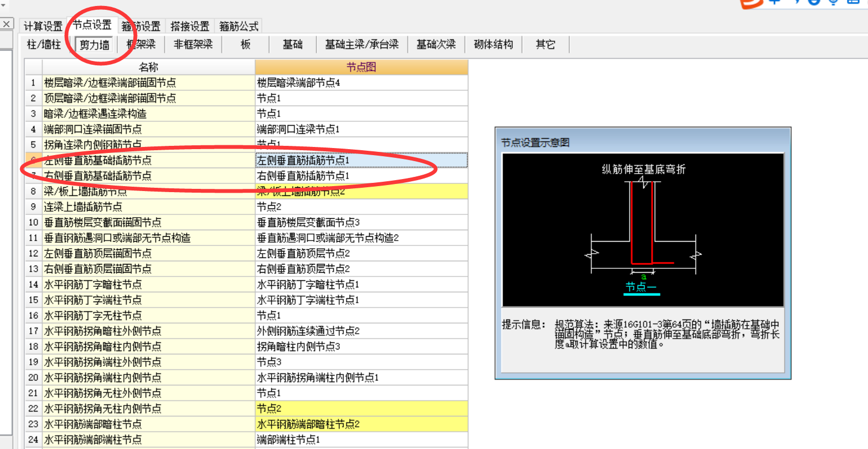Click the 节点设置示意图 diagram preview
Image resolution: width=868 pixels, height=449 pixels.
click(643, 230)
